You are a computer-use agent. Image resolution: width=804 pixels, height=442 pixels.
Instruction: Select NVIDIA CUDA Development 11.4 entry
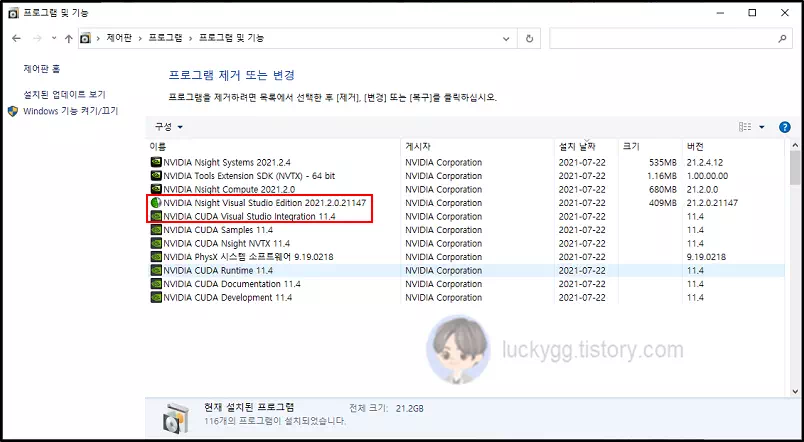click(228, 297)
